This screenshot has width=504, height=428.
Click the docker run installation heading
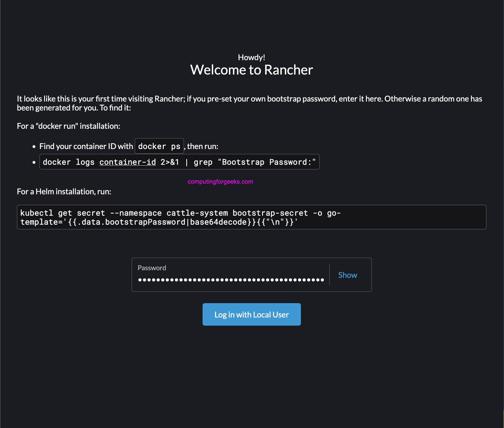click(x=68, y=126)
